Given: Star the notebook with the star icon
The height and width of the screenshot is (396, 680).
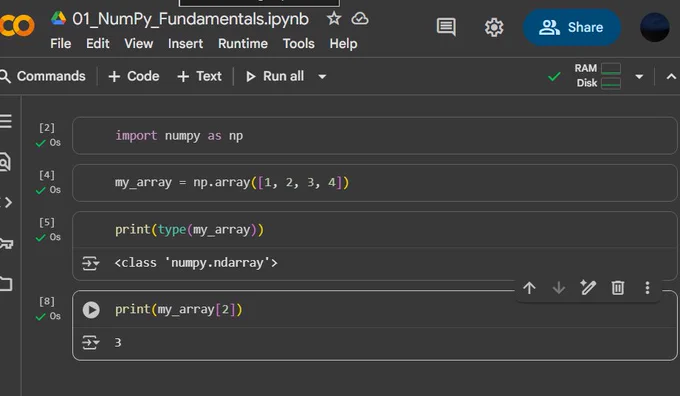Looking at the screenshot, I should pyautogui.click(x=333, y=18).
